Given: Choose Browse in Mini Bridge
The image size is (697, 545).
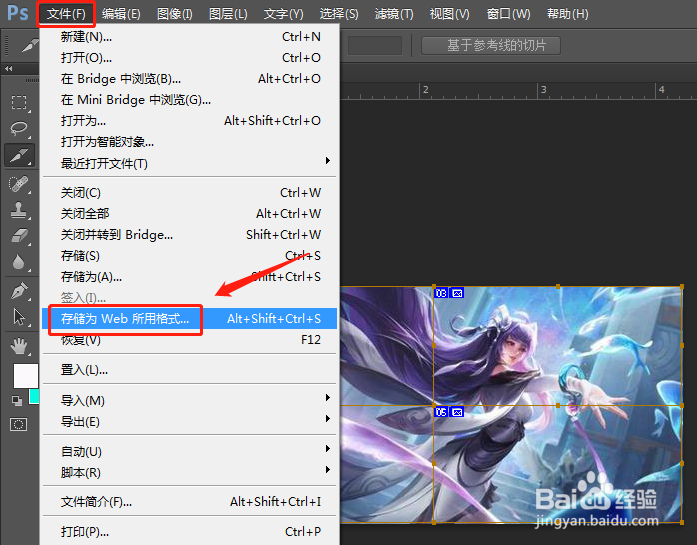Looking at the screenshot, I should point(189,100).
